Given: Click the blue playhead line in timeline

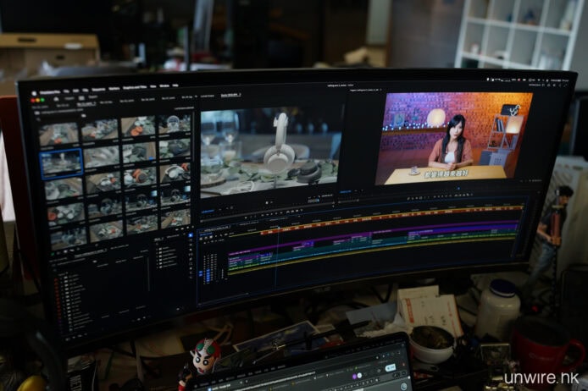Looking at the screenshot, I should [x=278, y=254].
